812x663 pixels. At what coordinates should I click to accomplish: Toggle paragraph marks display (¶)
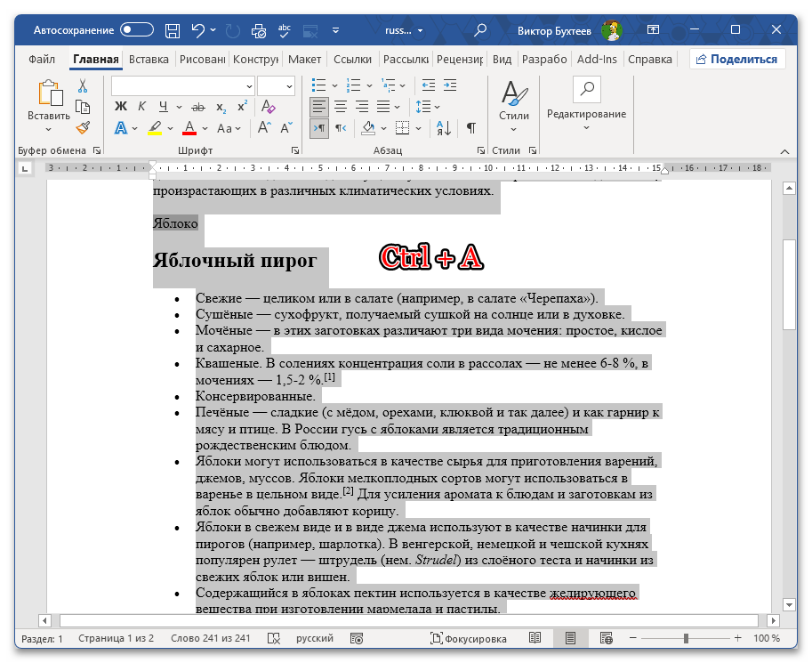[x=470, y=127]
